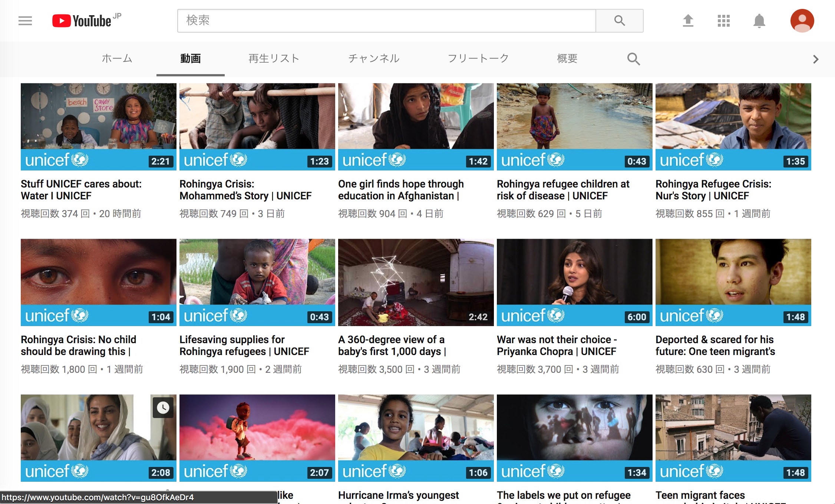Click the channel search magnifier icon
The height and width of the screenshot is (504, 835).
tap(634, 59)
